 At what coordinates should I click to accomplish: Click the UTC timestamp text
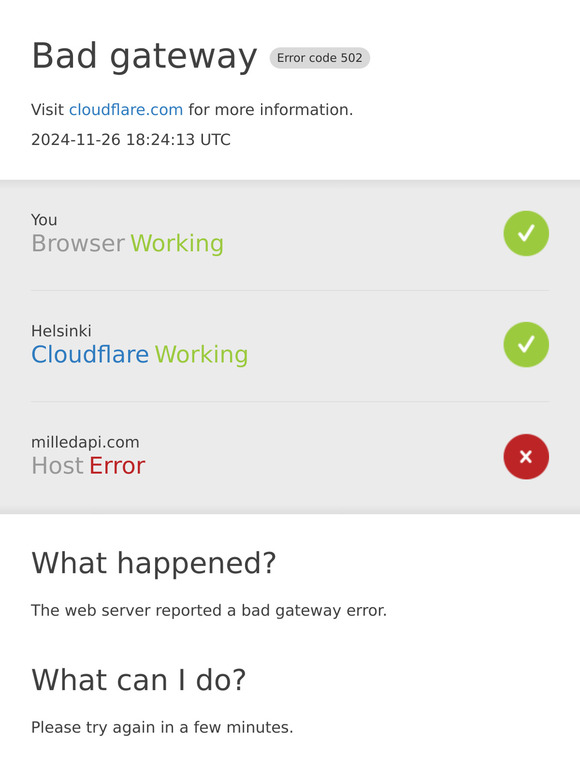[x=131, y=140]
